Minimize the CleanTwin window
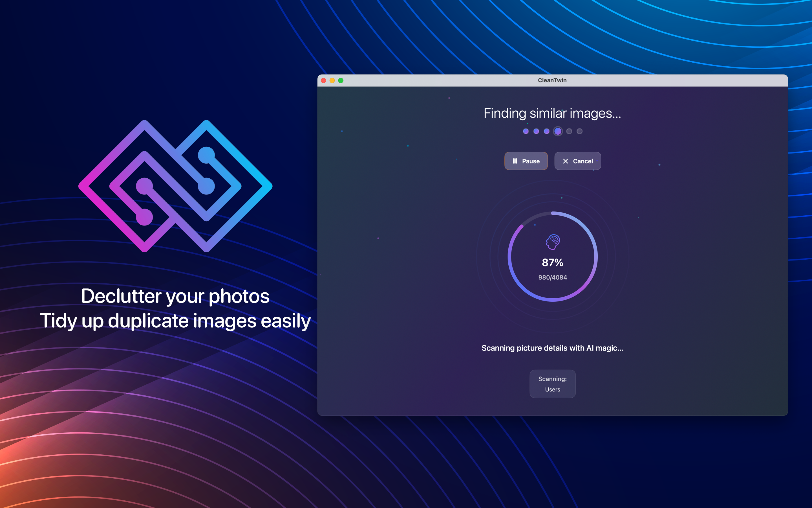Viewport: 812px width, 508px height. 332,81
